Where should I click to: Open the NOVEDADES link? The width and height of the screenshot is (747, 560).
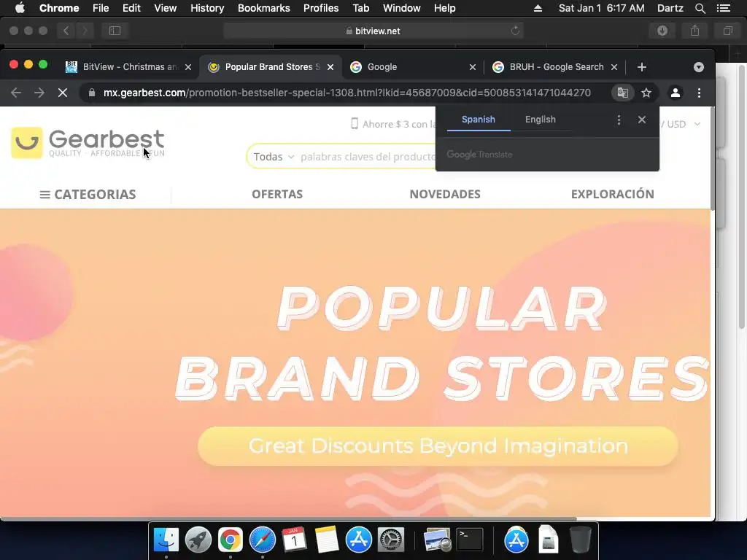(x=445, y=194)
